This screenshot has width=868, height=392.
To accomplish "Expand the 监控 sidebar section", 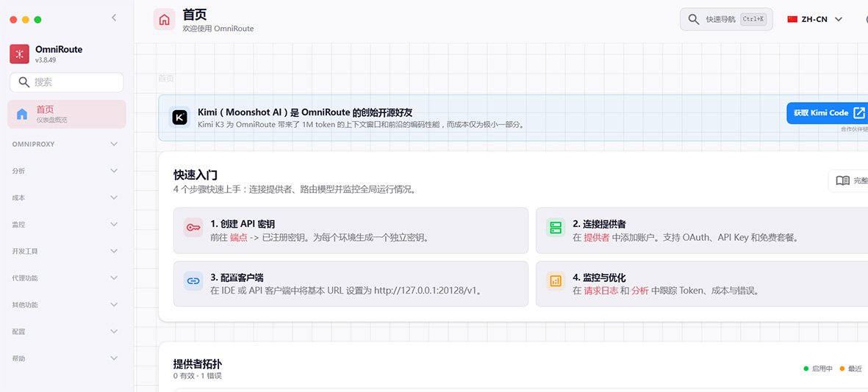I will coord(66,225).
